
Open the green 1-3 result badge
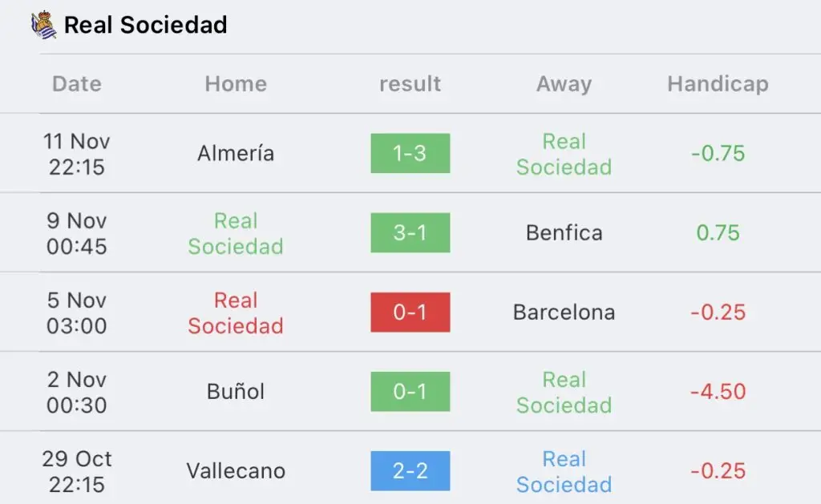coord(410,153)
